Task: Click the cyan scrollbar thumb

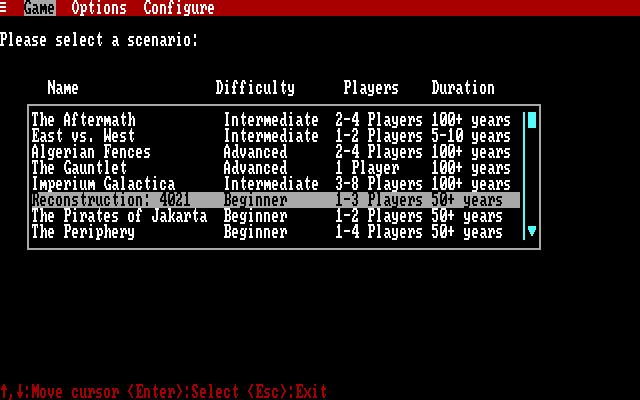Action: [531, 120]
